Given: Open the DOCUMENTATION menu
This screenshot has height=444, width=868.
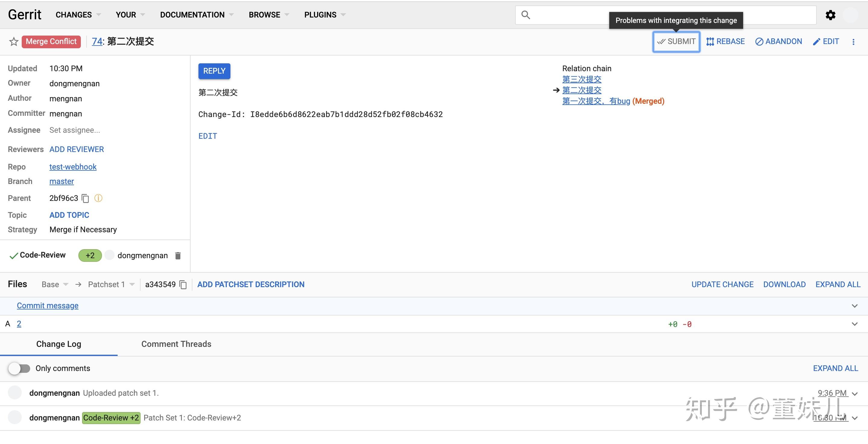Looking at the screenshot, I should [x=192, y=15].
